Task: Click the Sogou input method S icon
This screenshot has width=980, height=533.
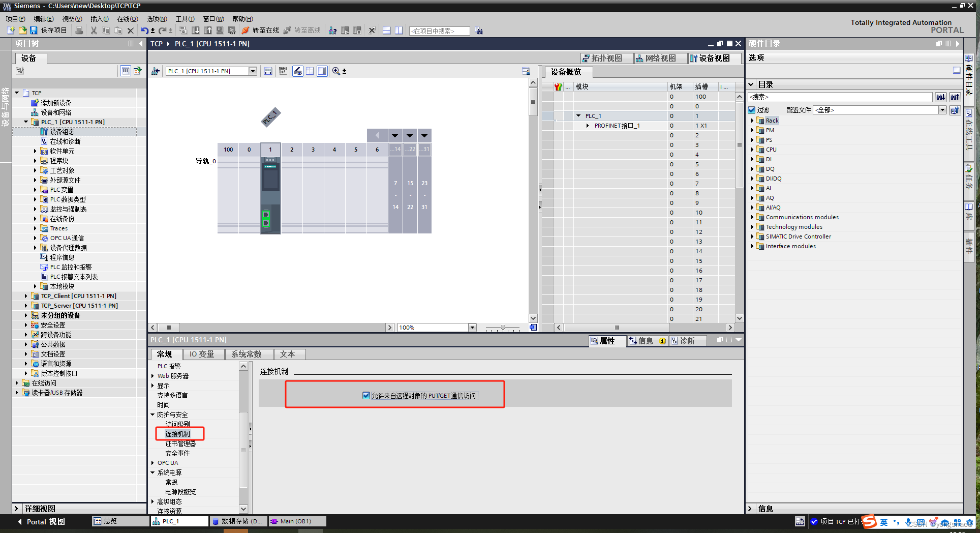Action: pyautogui.click(x=869, y=521)
